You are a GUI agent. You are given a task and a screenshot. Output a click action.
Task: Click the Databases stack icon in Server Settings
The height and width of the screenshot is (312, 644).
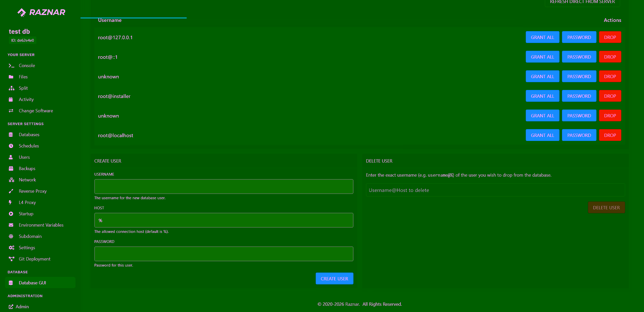click(11, 135)
